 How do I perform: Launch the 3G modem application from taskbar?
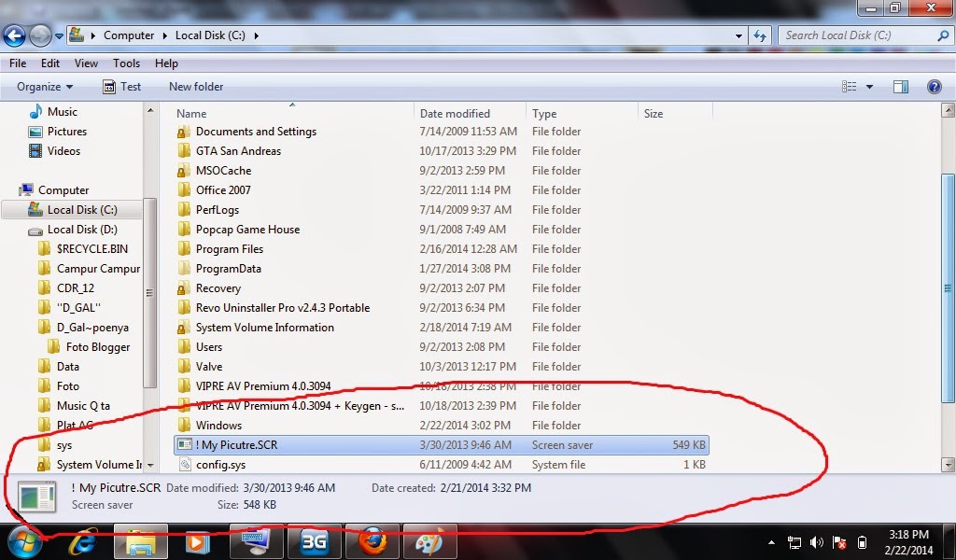315,541
